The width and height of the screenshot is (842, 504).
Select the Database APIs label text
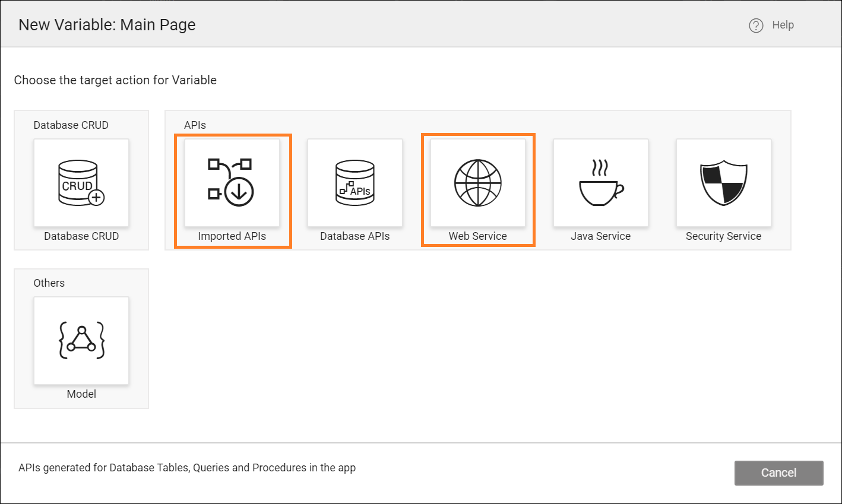point(354,236)
